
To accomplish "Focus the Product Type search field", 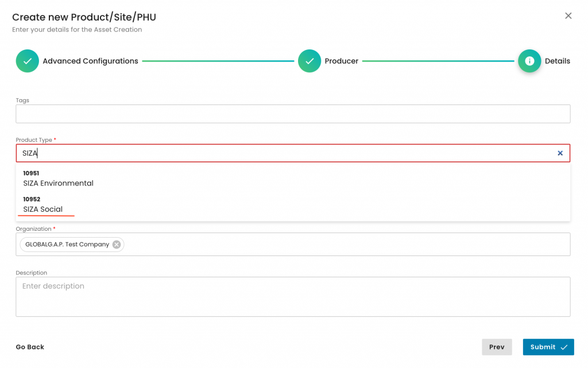I will tap(287, 153).
